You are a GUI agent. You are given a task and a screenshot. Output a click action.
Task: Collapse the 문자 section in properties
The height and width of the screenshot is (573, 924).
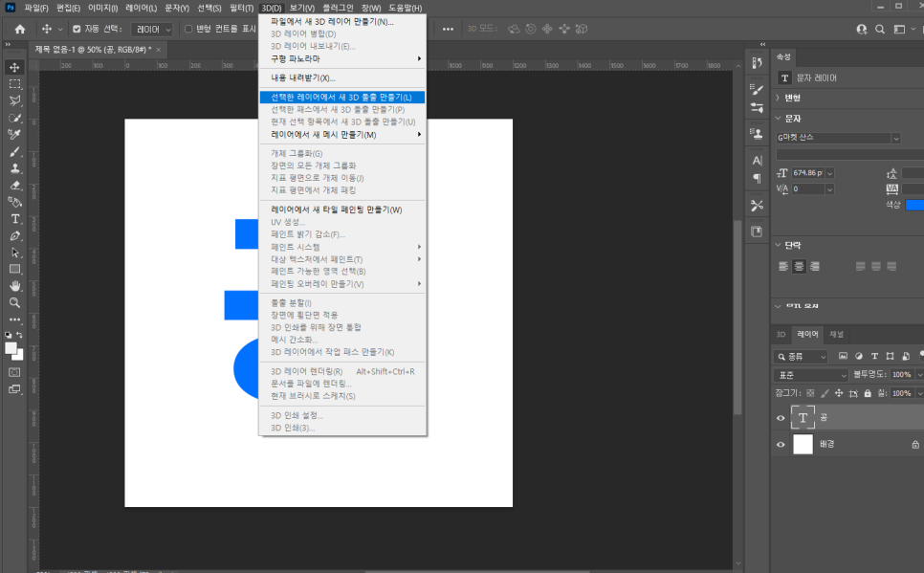(778, 119)
